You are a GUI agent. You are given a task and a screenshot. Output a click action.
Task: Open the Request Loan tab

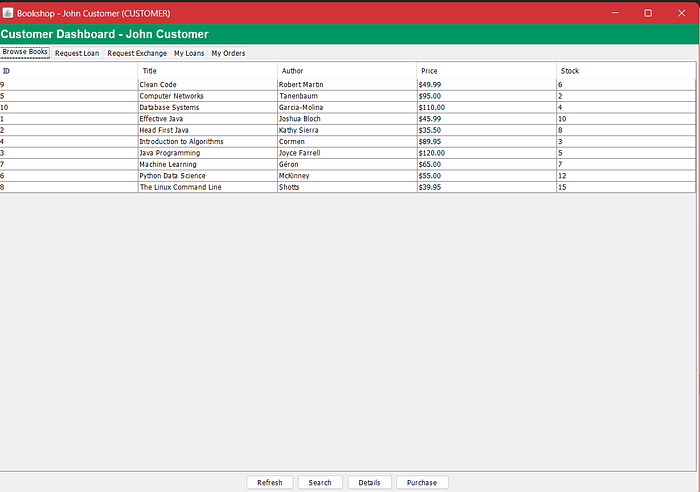77,53
